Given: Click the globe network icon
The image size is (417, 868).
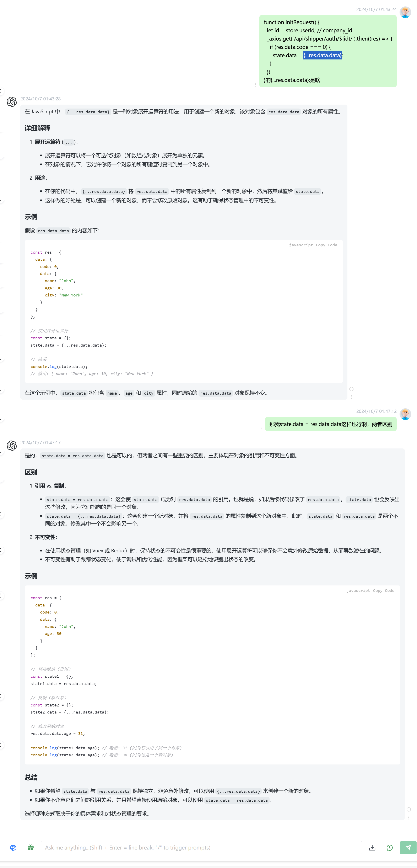Looking at the screenshot, I should pos(13,847).
